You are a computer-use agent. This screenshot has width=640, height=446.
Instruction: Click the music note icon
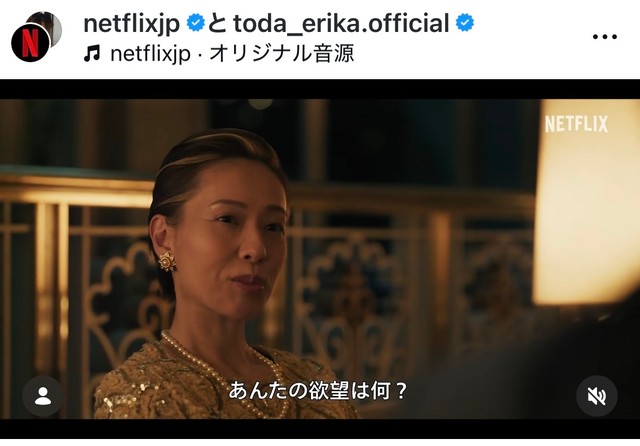pos(92,53)
